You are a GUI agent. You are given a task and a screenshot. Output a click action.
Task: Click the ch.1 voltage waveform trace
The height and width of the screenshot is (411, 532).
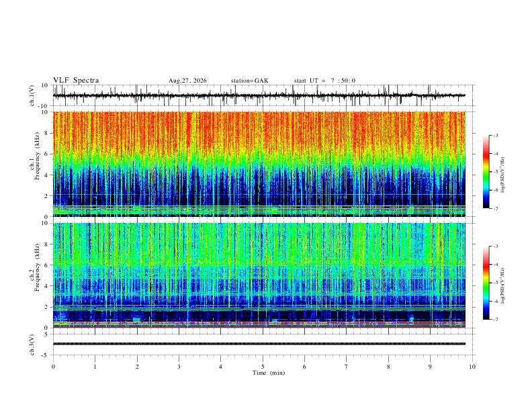[x=259, y=95]
